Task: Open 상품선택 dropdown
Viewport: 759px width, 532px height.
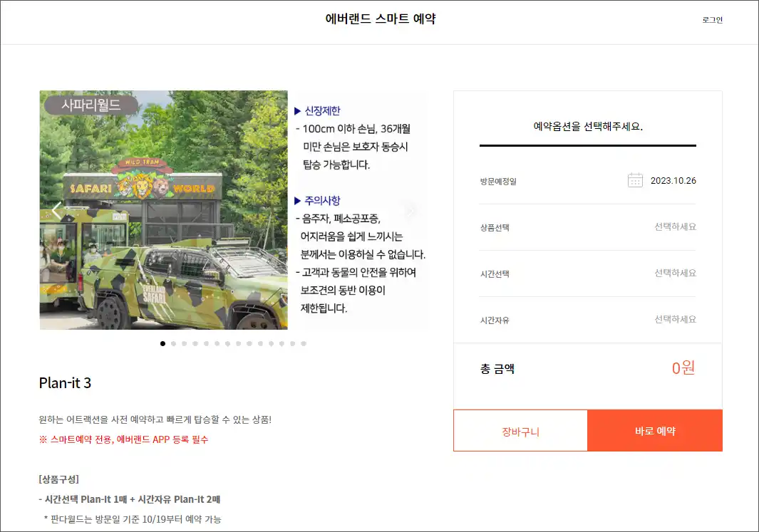Action: tap(588, 226)
